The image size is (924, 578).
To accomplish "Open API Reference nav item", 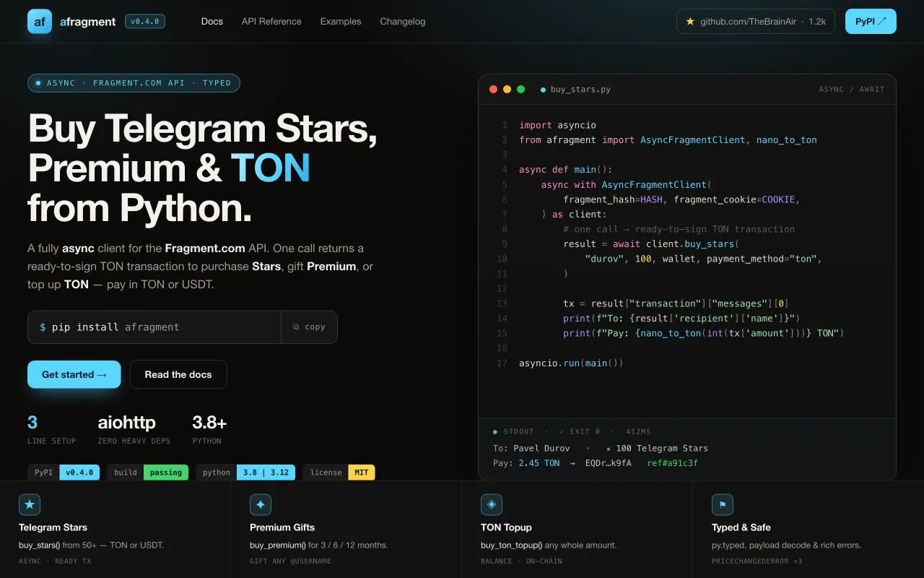I will pos(271,22).
